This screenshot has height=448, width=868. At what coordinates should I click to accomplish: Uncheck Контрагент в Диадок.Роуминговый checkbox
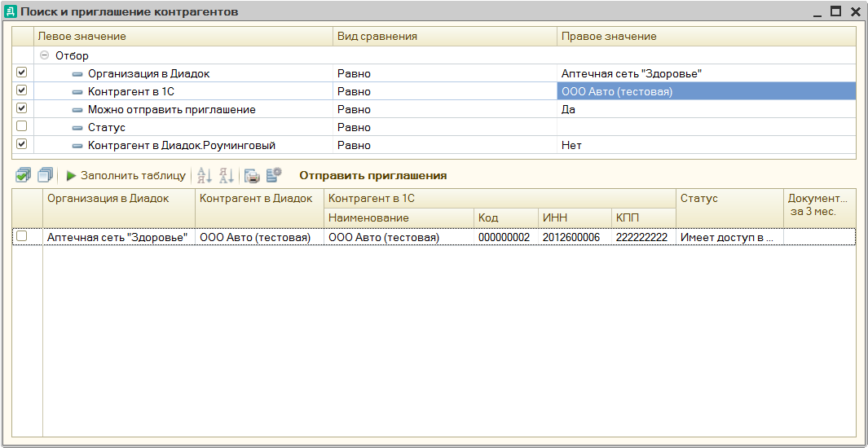[22, 144]
